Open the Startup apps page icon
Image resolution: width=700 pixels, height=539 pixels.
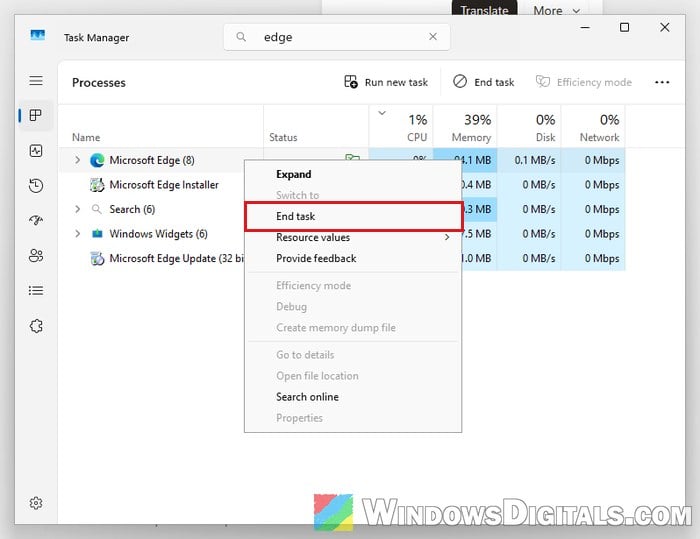tap(36, 220)
